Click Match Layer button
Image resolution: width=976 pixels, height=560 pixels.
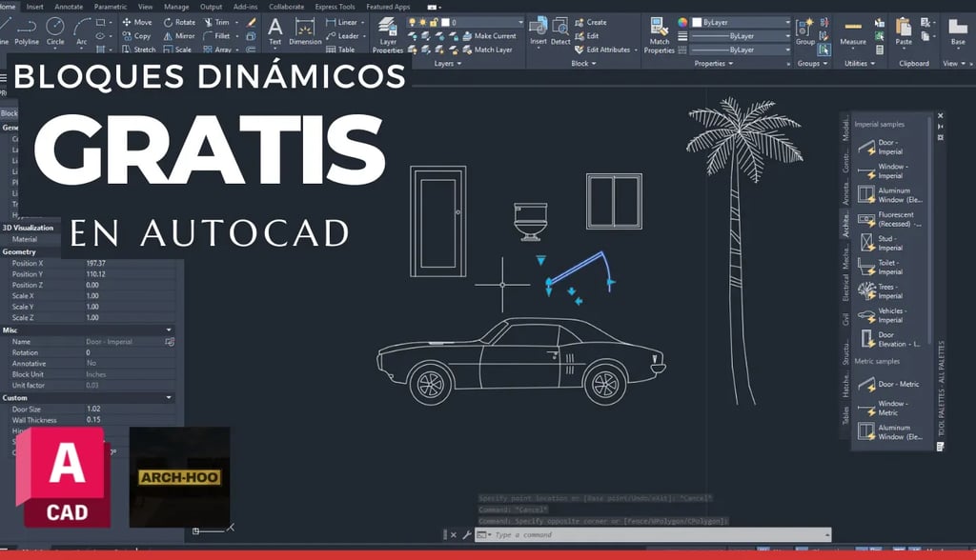(x=487, y=50)
